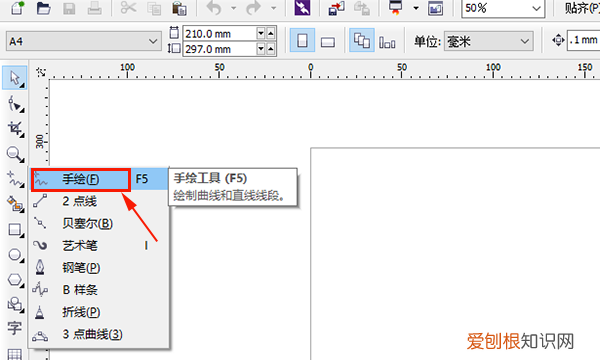Select the Shape edit tool

(x=15, y=104)
